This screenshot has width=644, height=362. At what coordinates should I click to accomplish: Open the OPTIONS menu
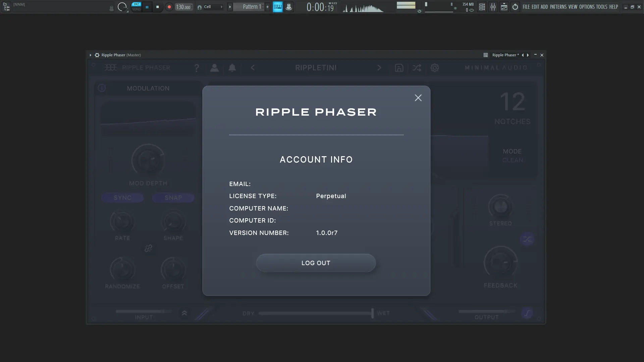tap(587, 7)
